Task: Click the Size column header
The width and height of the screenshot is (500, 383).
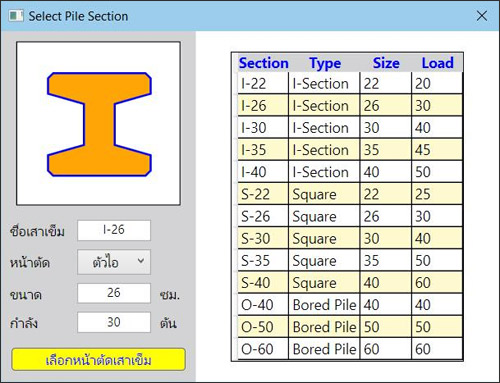Action: [x=386, y=63]
